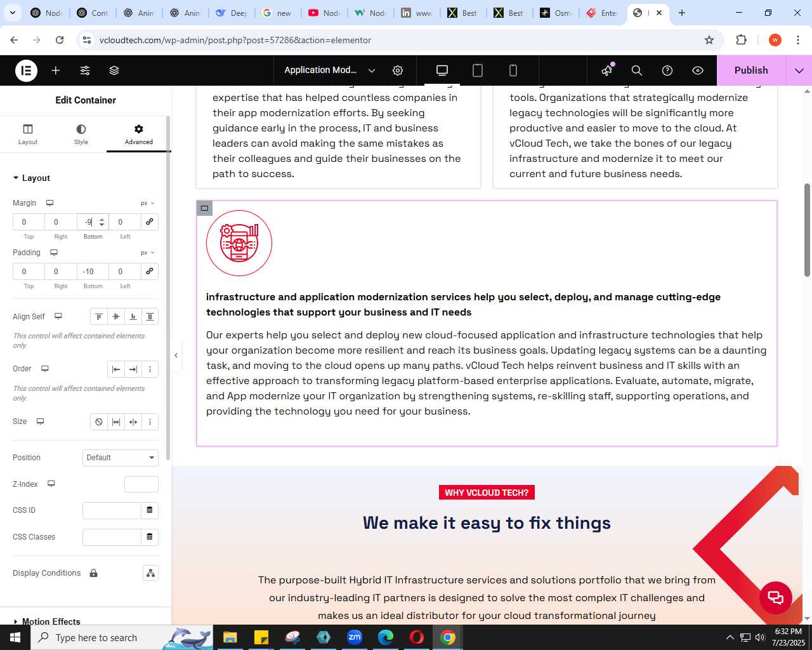Set Align Self to End
812x650 pixels.
point(133,316)
